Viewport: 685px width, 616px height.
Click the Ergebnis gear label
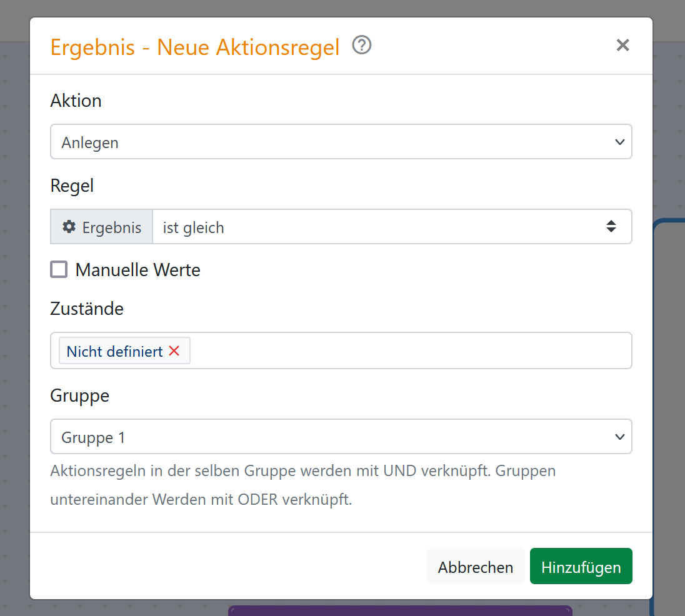101,227
